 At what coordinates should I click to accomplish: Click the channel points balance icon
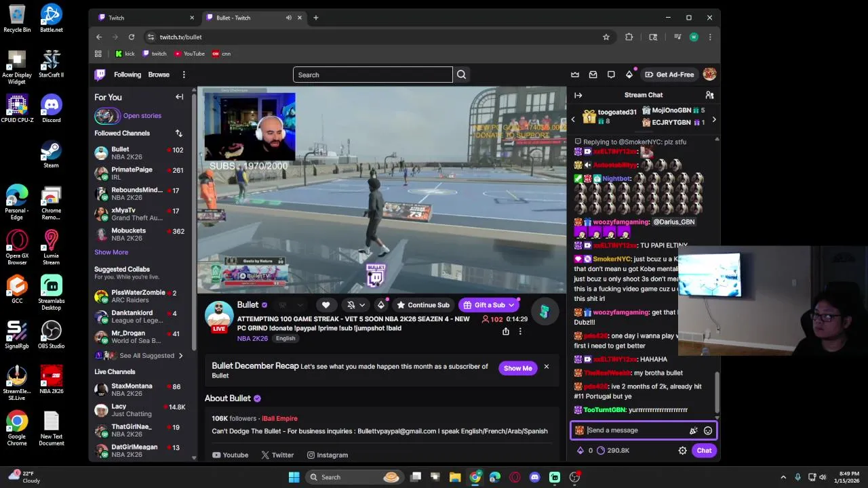[x=601, y=451]
